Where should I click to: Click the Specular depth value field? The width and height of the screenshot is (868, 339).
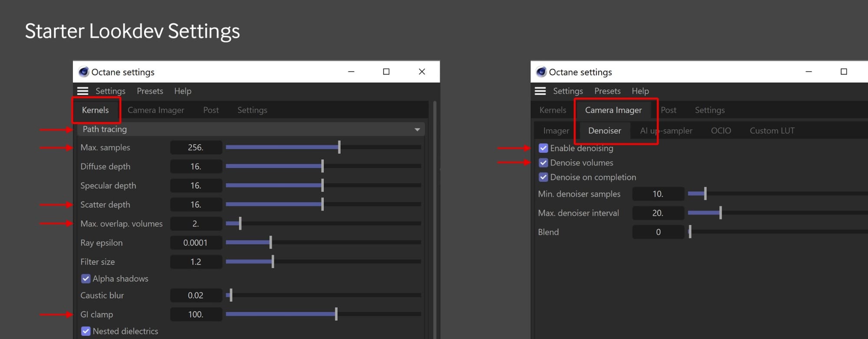196,186
